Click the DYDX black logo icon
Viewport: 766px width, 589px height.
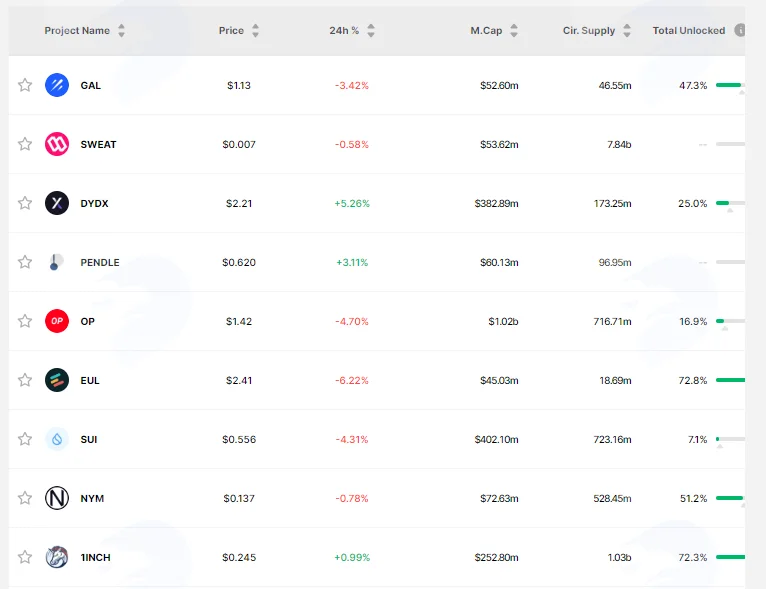tap(57, 203)
